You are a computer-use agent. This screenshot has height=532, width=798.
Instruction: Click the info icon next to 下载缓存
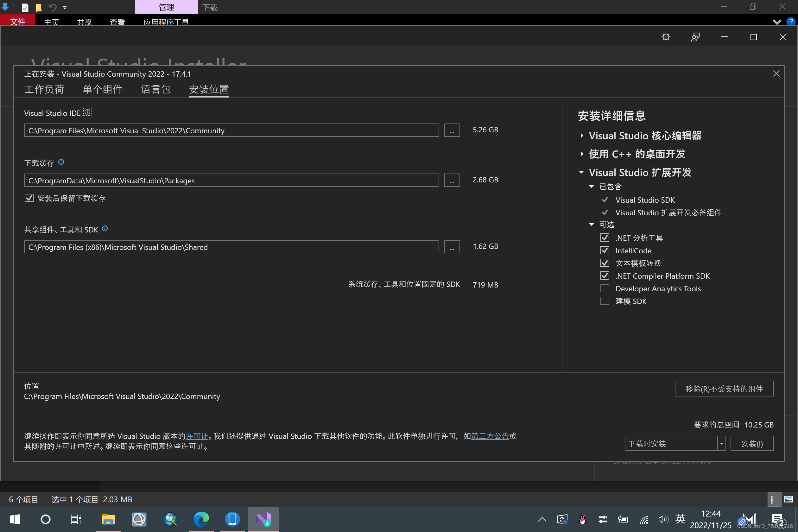click(61, 162)
